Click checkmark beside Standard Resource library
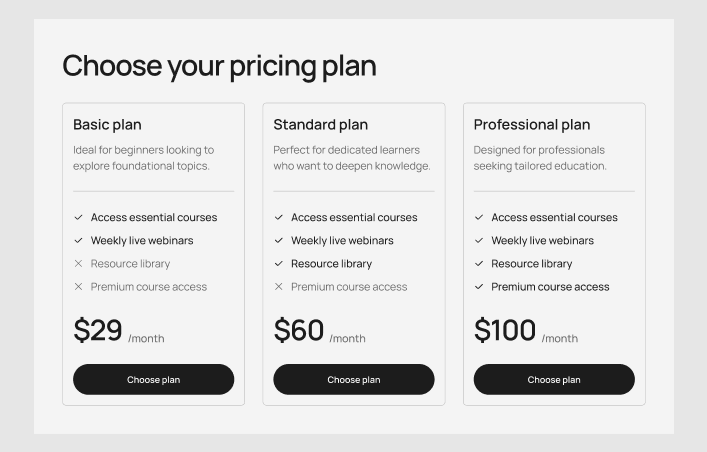 [x=278, y=264]
